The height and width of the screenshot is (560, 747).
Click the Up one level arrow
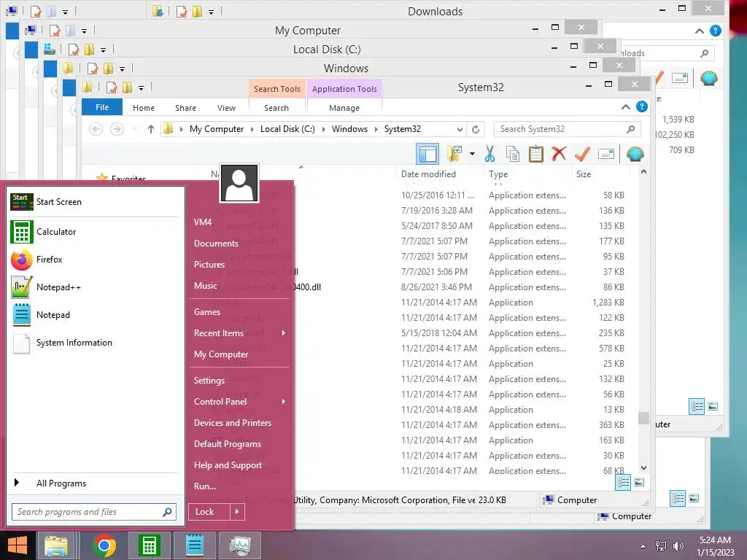coord(150,129)
